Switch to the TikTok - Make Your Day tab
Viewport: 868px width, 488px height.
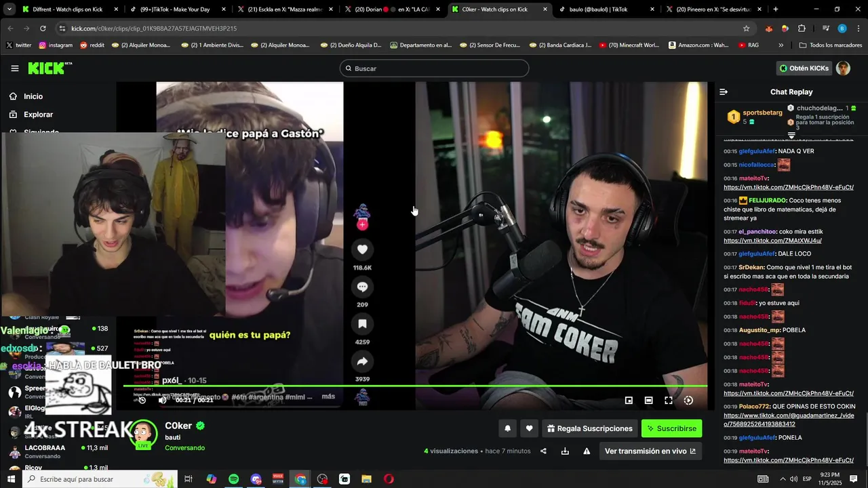click(178, 9)
